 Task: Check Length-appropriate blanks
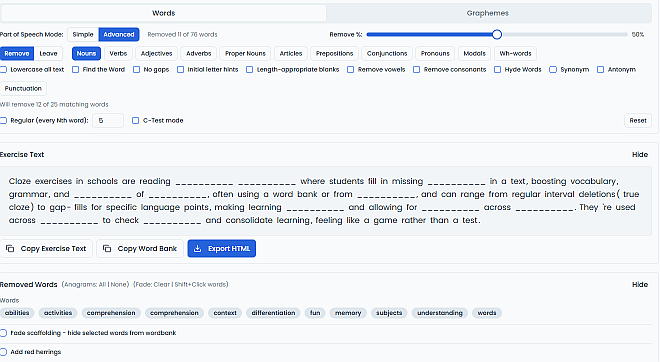[x=250, y=69]
